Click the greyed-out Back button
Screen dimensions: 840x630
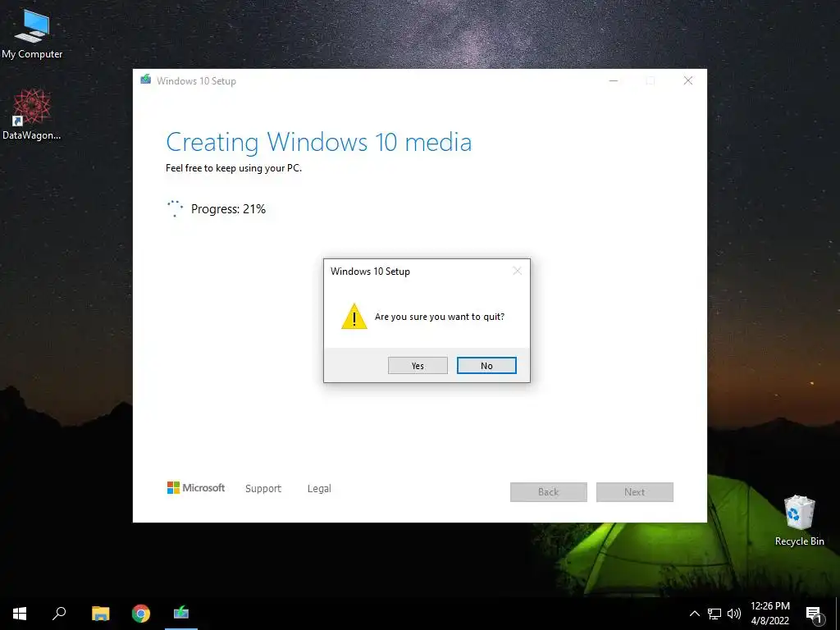549,492
